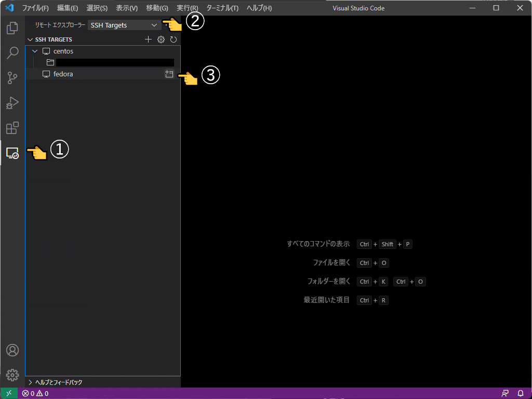Open the 表示(V) menu
The image size is (532, 399).
(127, 8)
